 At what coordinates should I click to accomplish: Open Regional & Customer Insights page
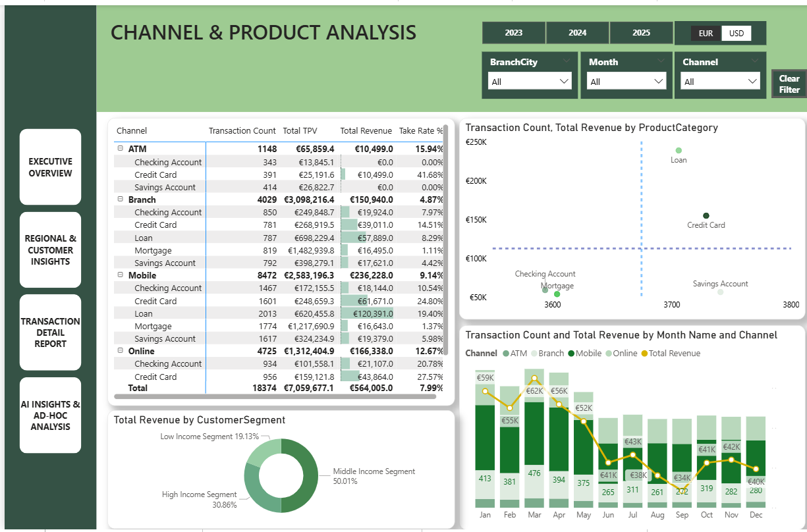51,250
